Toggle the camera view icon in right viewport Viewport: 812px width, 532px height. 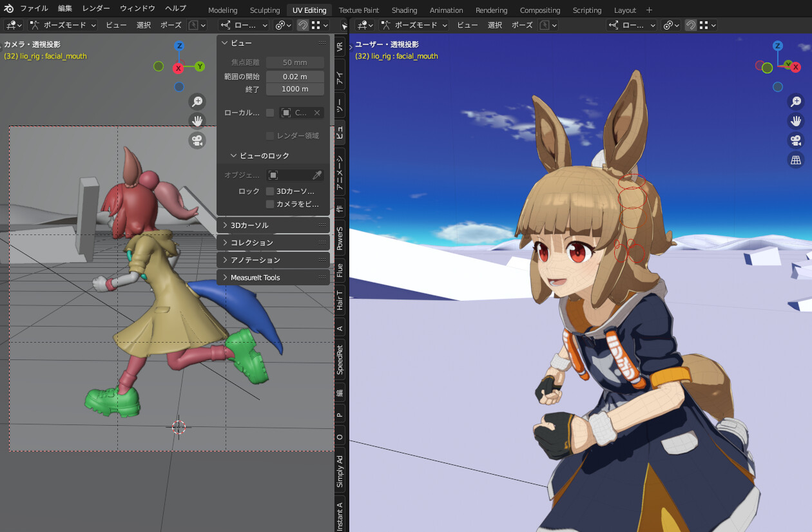(x=796, y=140)
